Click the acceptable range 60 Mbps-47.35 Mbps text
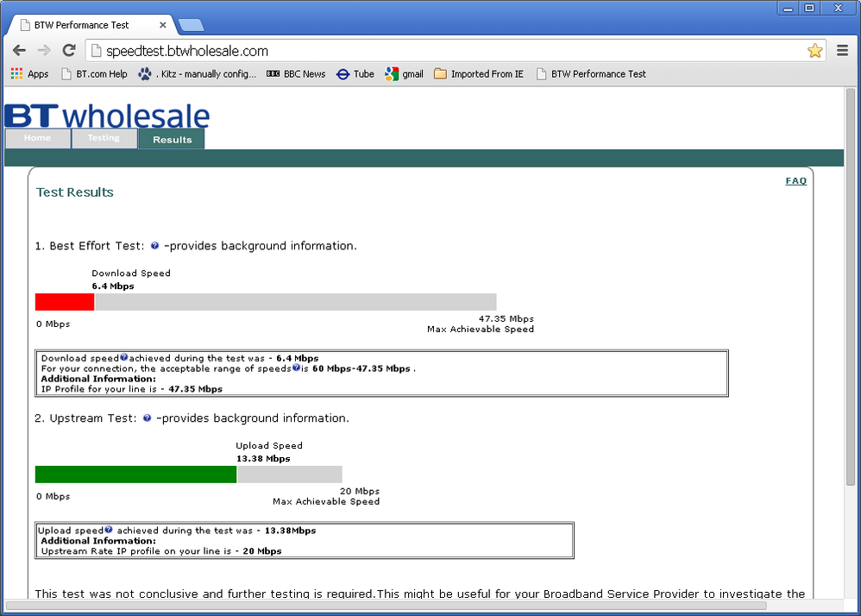 361,368
